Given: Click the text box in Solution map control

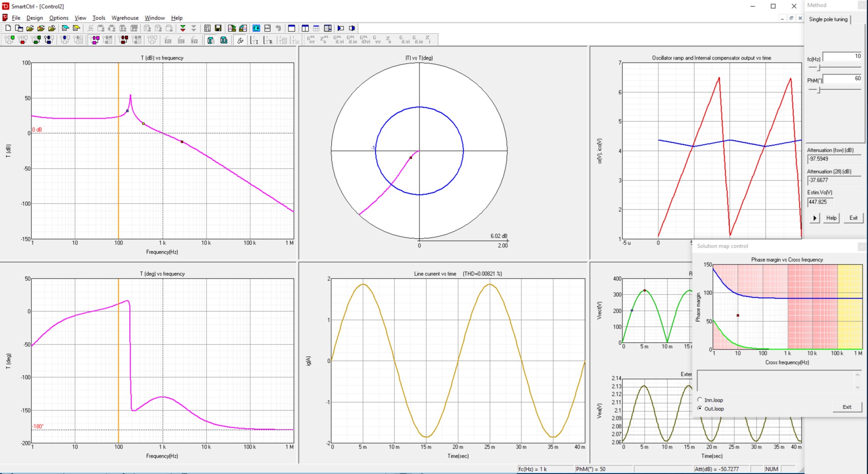Looking at the screenshot, I should click(779, 381).
